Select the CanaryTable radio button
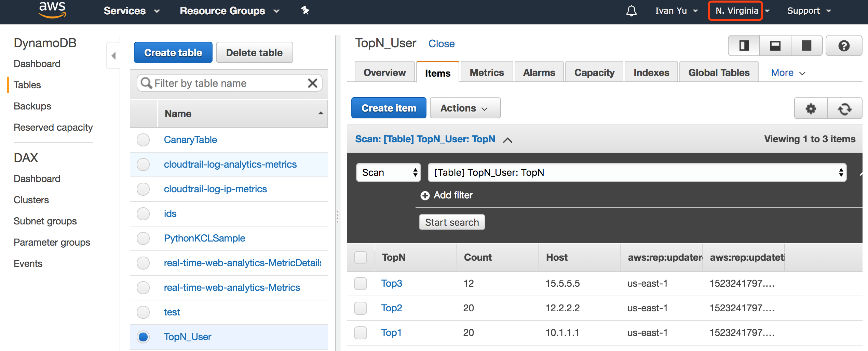The width and height of the screenshot is (868, 351). point(143,140)
